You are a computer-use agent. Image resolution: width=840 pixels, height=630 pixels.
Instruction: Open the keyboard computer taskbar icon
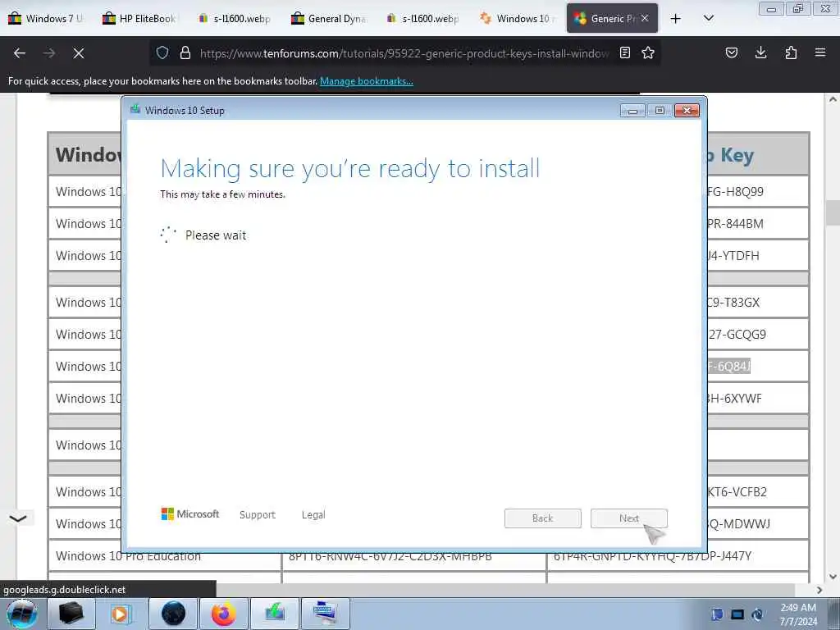coord(326,614)
